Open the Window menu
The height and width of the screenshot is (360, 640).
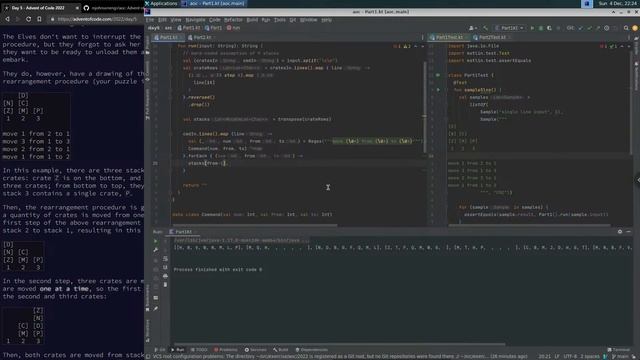pyautogui.click(x=308, y=20)
